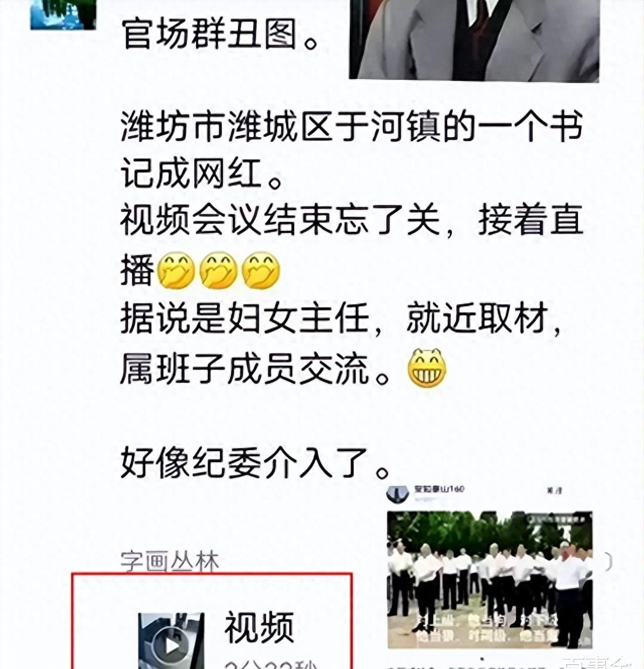Tap the video duration text under 视频
The image size is (644, 669).
click(272, 663)
